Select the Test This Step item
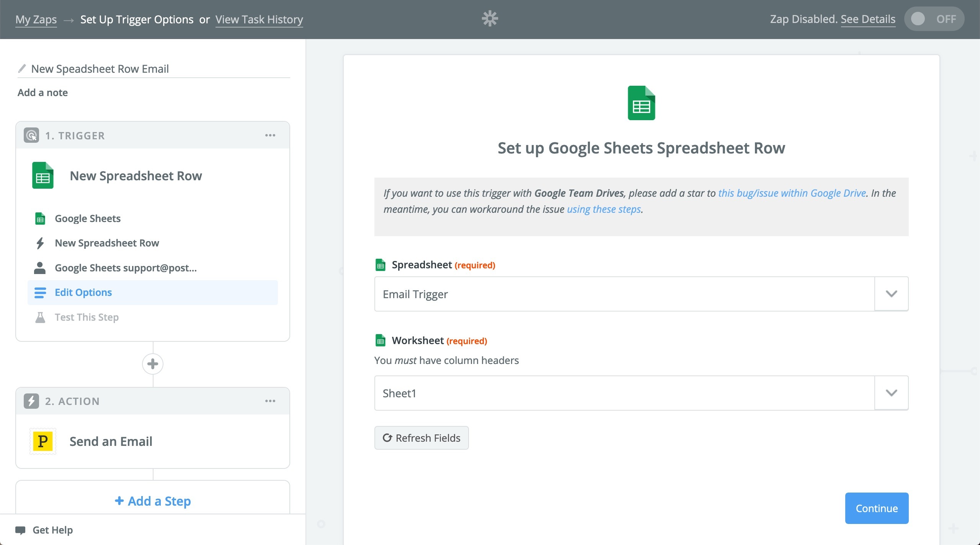The width and height of the screenshot is (980, 545). tap(153, 317)
